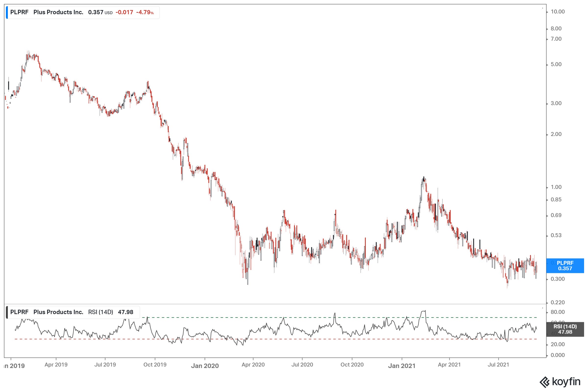Click the -0.017 price change value
The height and width of the screenshot is (392, 588).
tap(124, 12)
